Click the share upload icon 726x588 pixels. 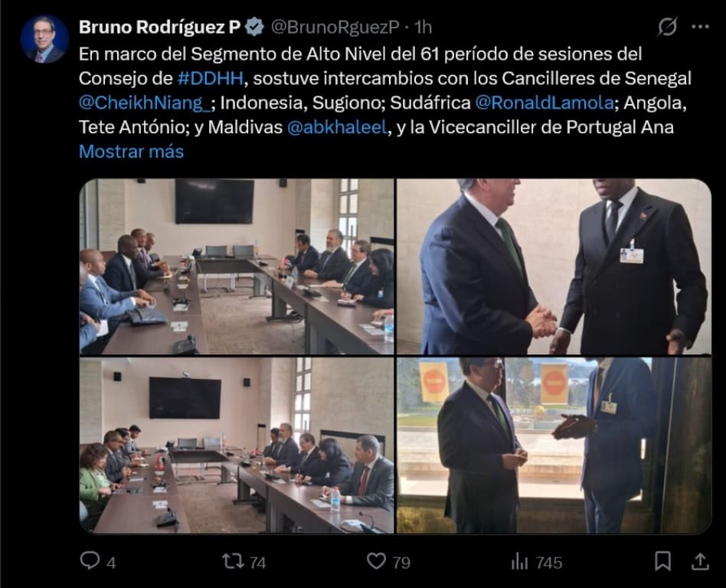coord(700,561)
